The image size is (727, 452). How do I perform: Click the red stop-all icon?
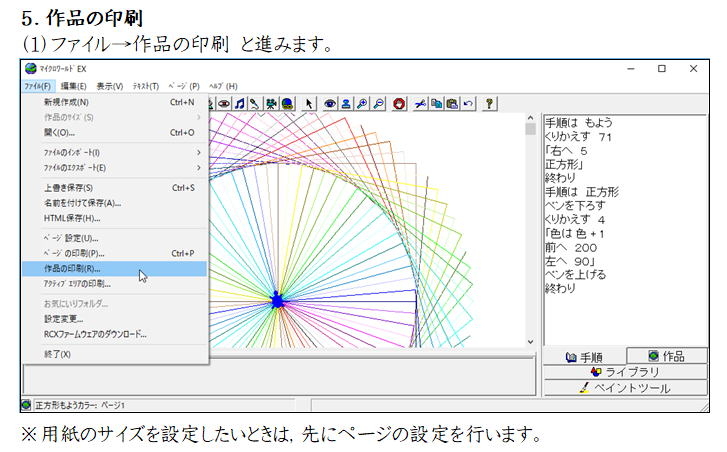[399, 104]
